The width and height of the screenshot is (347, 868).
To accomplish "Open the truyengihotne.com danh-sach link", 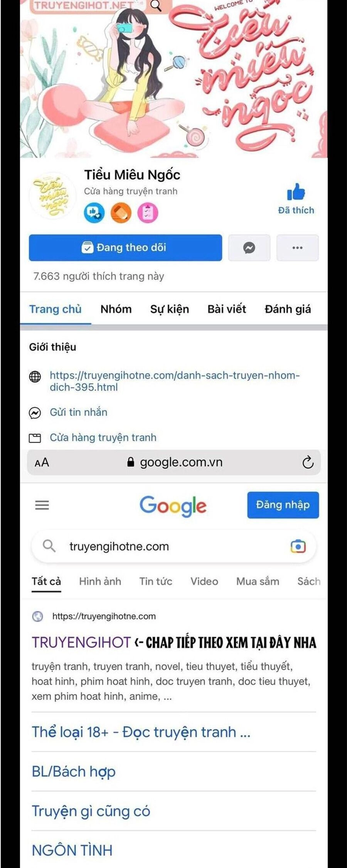I will click(175, 381).
